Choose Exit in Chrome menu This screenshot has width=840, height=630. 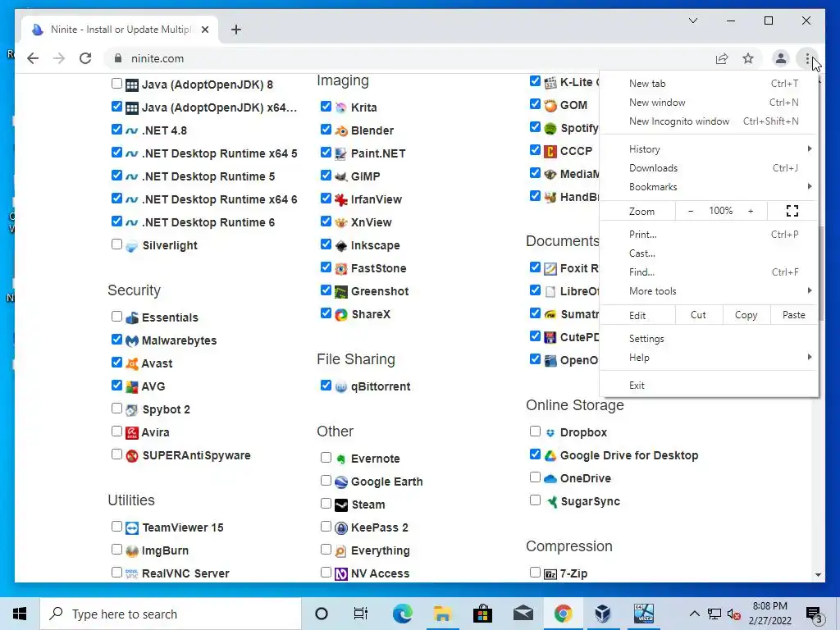click(710, 386)
